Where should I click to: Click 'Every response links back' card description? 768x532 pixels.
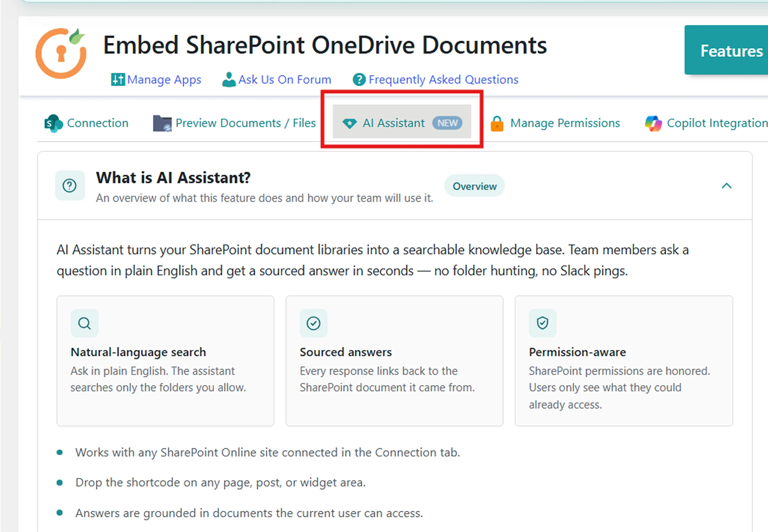tap(387, 379)
